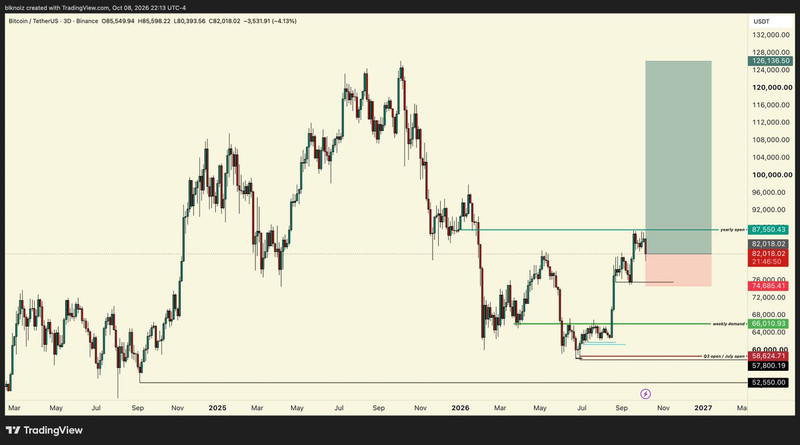
Task: Click the 96,000.00 price axis tick
Action: pyautogui.click(x=771, y=192)
